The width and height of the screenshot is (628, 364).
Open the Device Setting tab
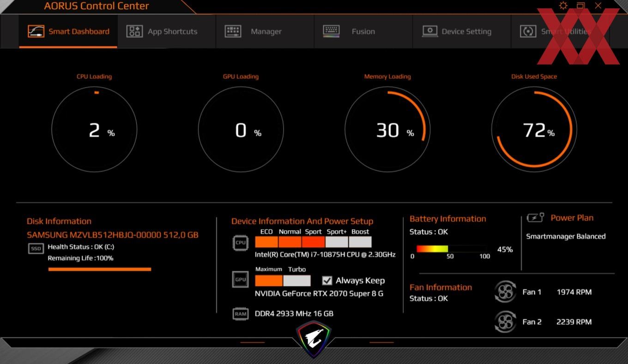coord(462,31)
